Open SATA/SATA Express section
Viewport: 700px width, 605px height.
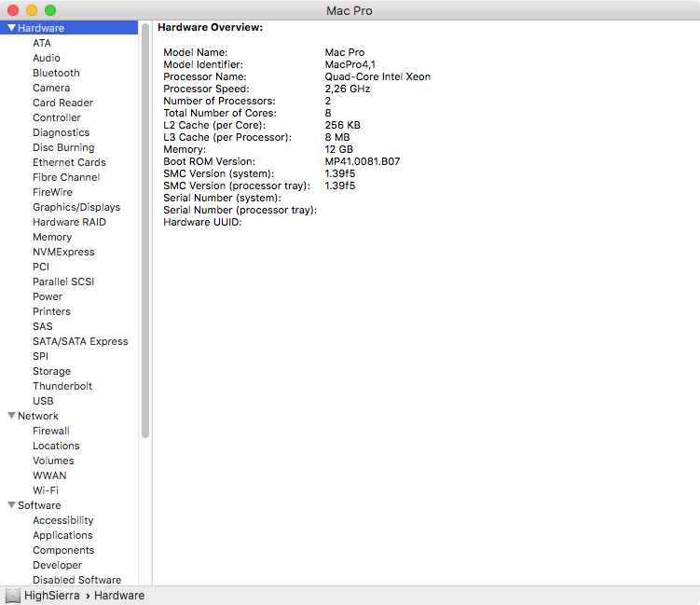pyautogui.click(x=80, y=341)
